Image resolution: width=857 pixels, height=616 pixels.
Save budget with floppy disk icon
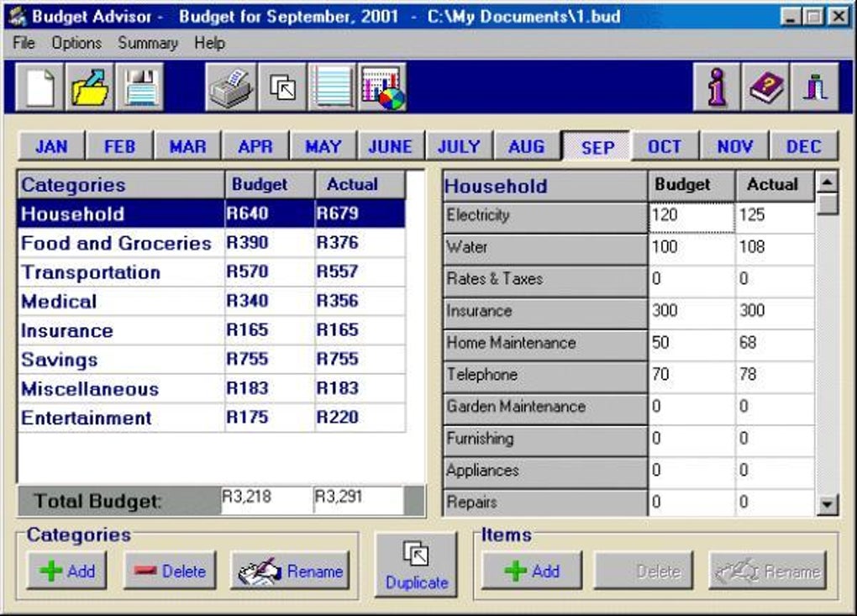tap(140, 87)
